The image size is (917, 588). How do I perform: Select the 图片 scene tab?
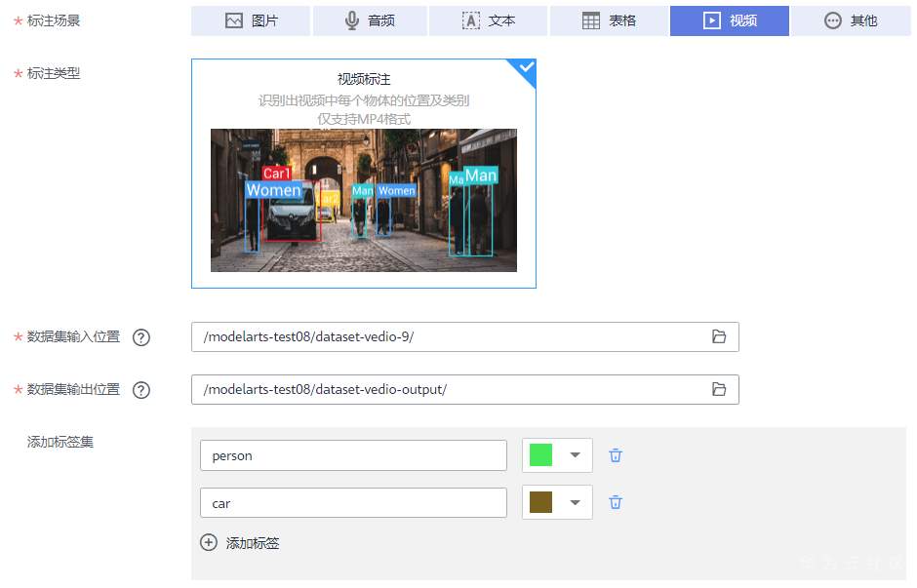click(251, 21)
